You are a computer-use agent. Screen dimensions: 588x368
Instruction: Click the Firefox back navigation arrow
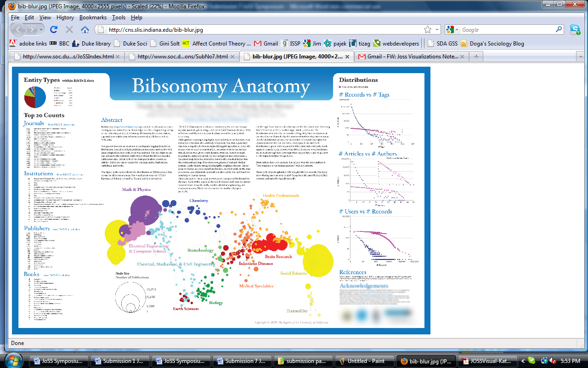(x=17, y=29)
